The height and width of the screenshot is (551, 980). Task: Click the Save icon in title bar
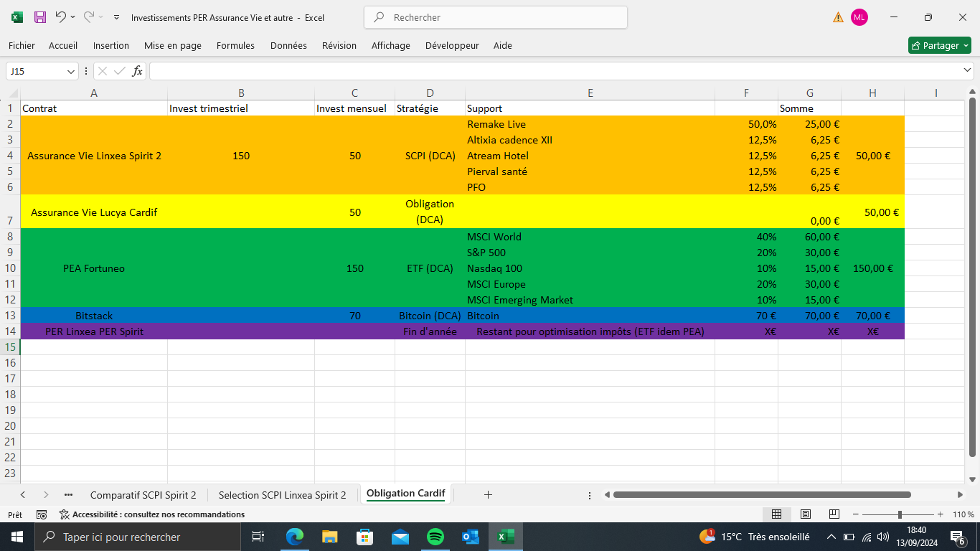(40, 17)
